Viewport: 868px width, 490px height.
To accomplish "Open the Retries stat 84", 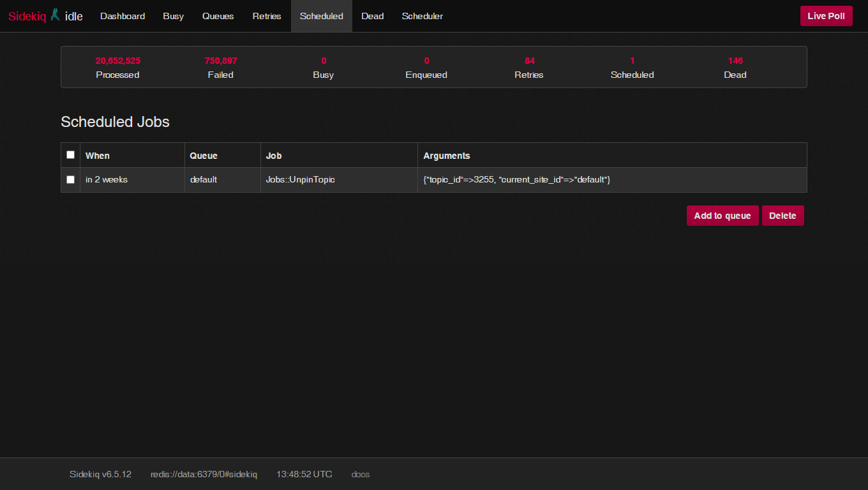I will coord(530,61).
